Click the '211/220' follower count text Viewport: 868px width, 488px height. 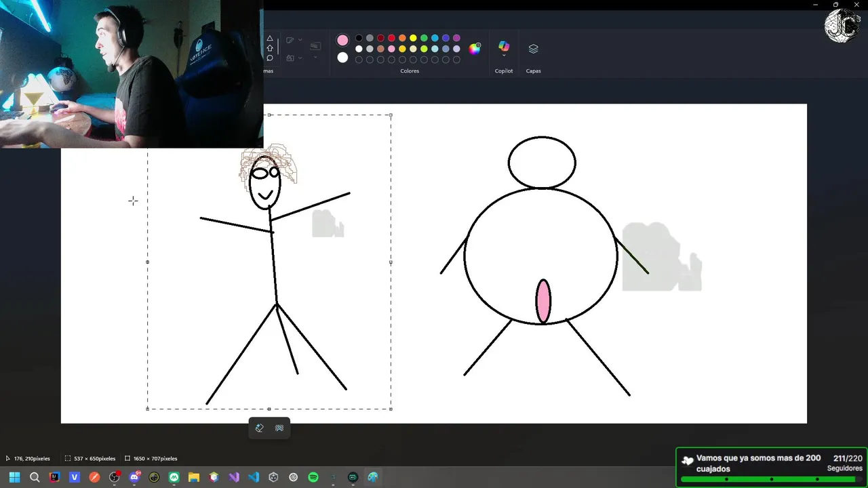pos(848,458)
